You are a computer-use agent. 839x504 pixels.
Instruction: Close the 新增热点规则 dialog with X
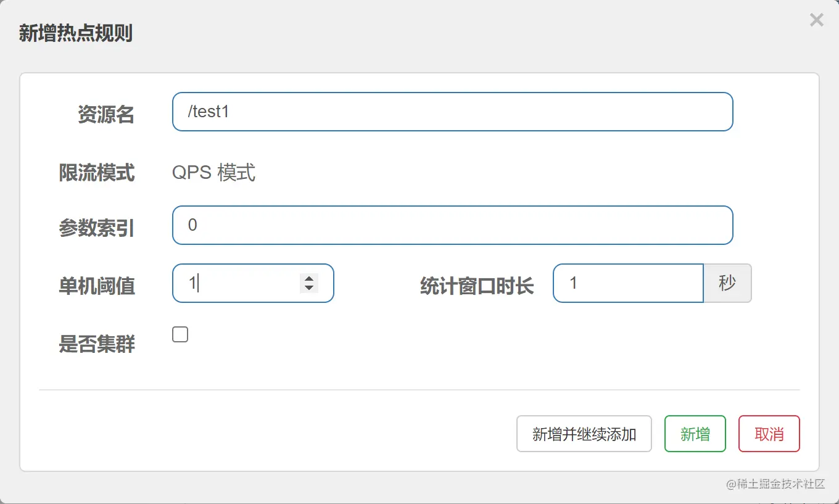(816, 20)
